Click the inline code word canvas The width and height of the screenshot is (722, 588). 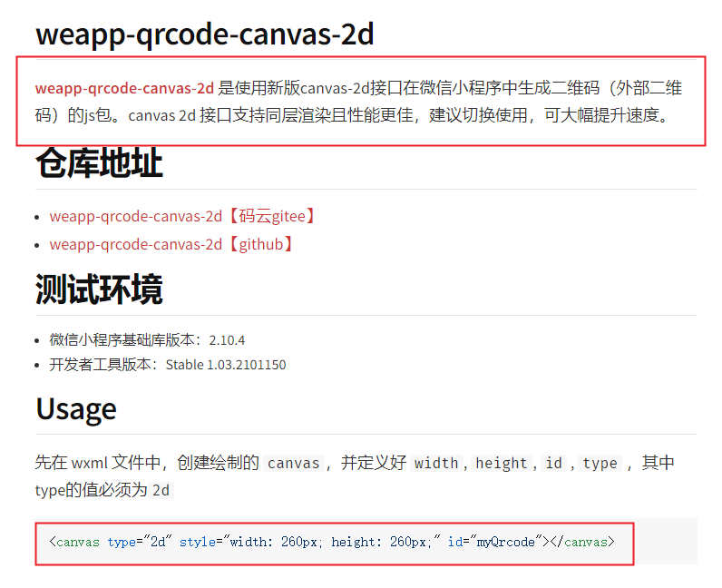pyautogui.click(x=293, y=463)
